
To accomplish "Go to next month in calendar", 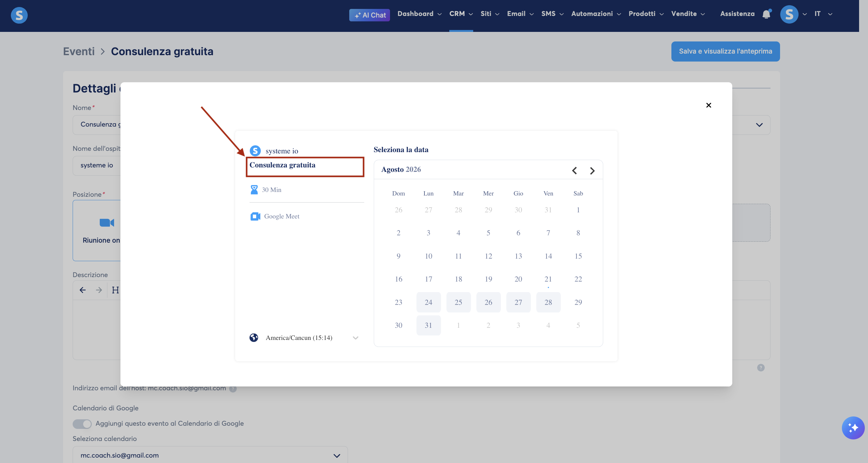I will 592,171.
